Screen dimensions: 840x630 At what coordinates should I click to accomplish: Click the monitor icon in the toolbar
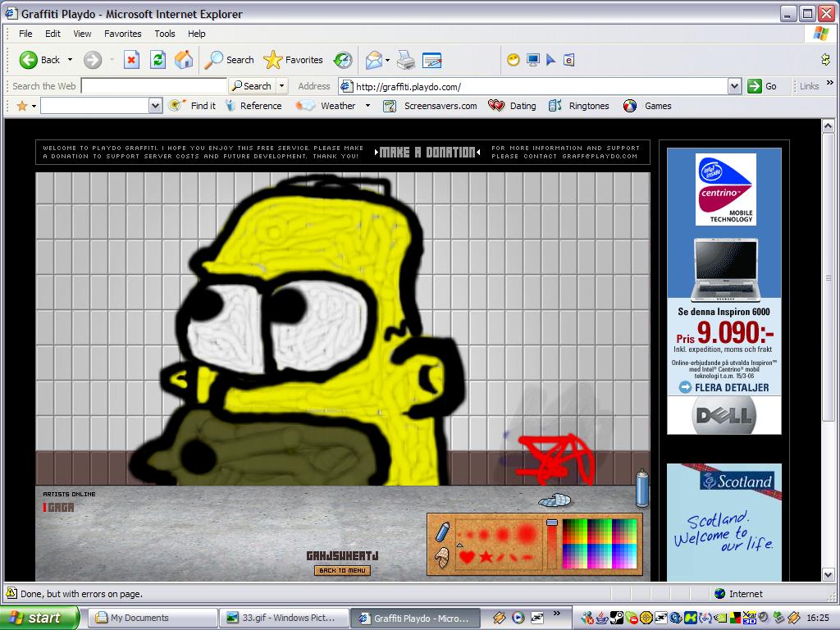[x=532, y=59]
